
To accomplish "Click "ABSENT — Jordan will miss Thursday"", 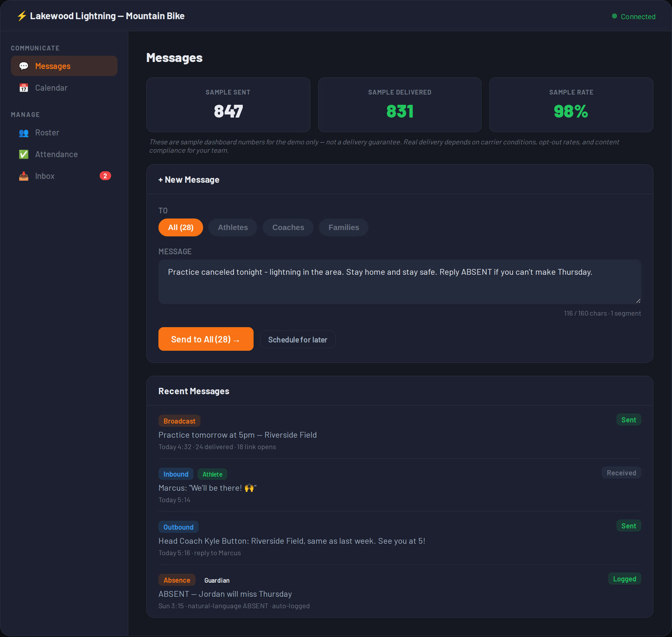I will [225, 594].
